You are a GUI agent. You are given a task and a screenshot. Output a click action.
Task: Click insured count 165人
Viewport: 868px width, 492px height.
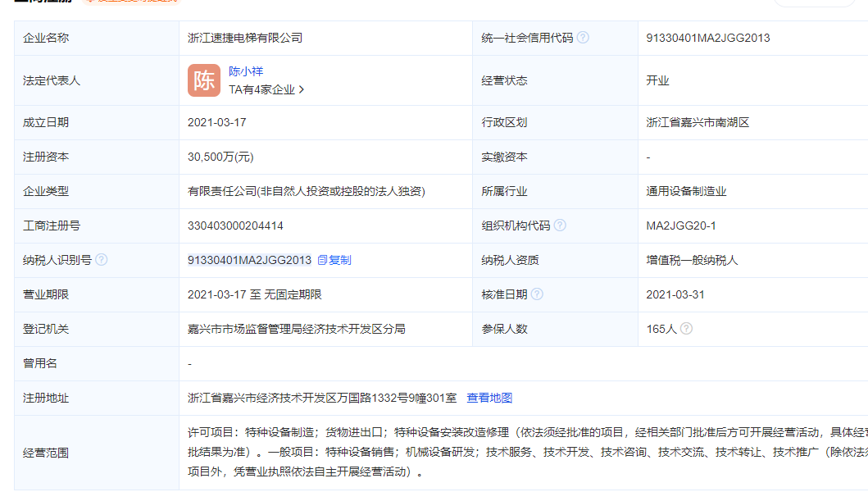(661, 329)
